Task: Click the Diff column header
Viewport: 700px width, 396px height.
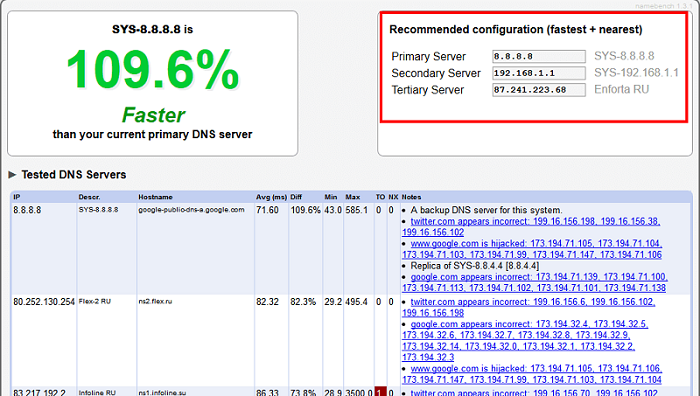Action: [x=296, y=197]
